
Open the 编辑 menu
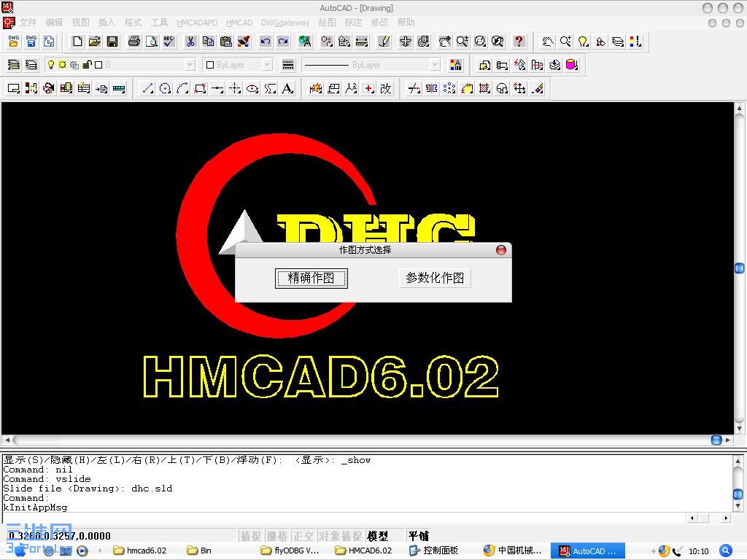pyautogui.click(x=54, y=23)
